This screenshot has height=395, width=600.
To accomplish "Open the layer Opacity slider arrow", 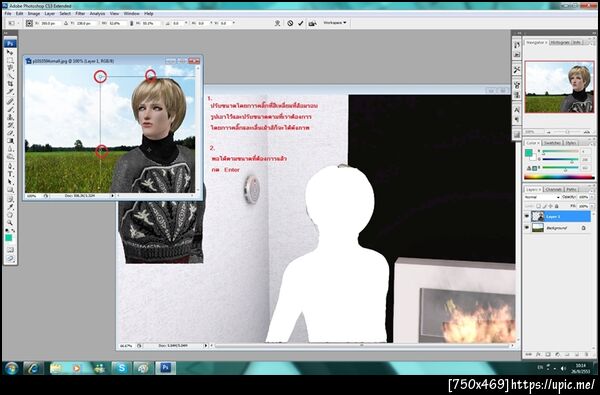I will click(592, 197).
